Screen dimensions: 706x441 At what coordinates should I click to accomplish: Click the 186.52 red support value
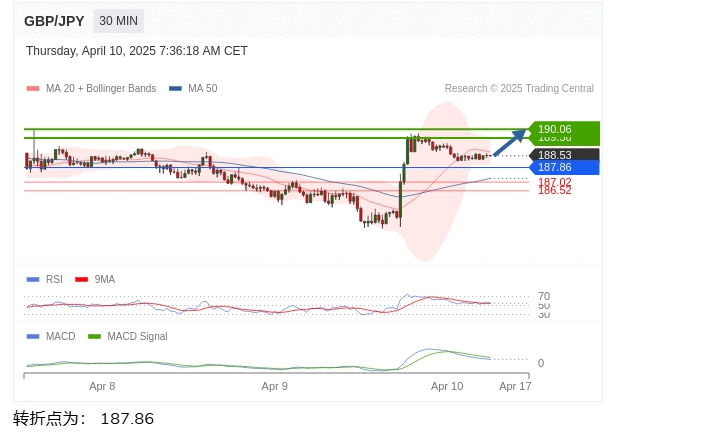pos(555,191)
